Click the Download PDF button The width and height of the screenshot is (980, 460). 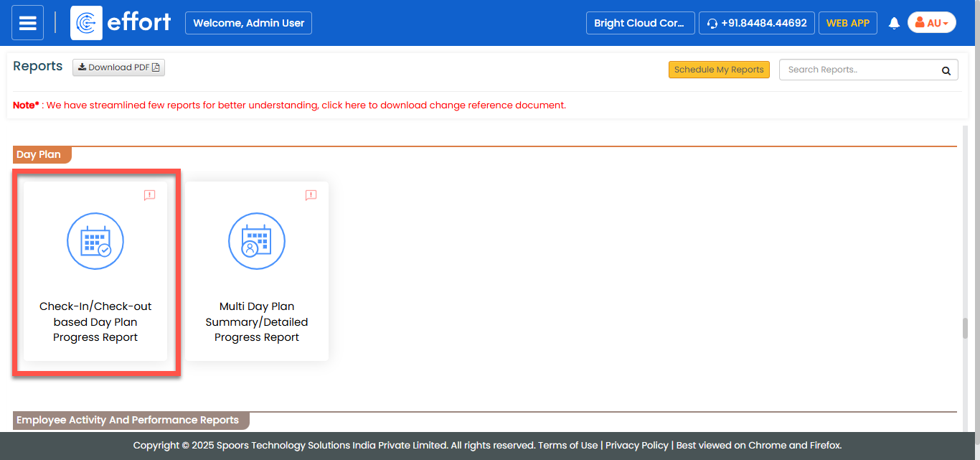(118, 67)
